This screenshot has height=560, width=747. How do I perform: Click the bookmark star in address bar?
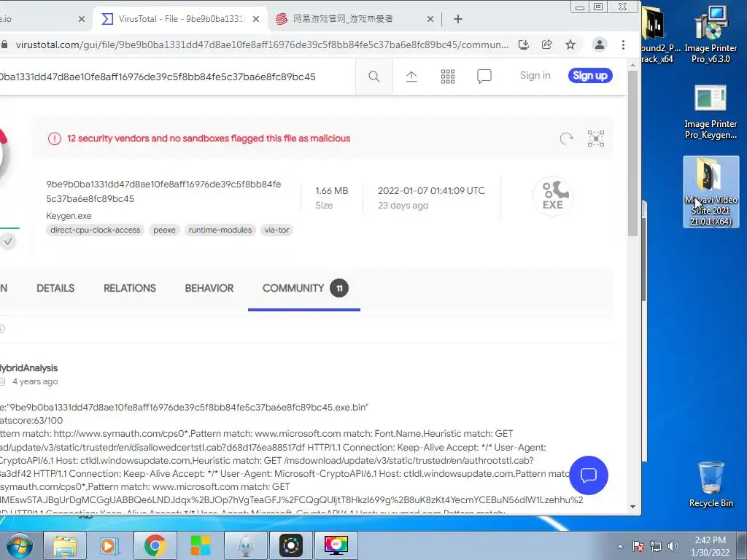click(570, 44)
